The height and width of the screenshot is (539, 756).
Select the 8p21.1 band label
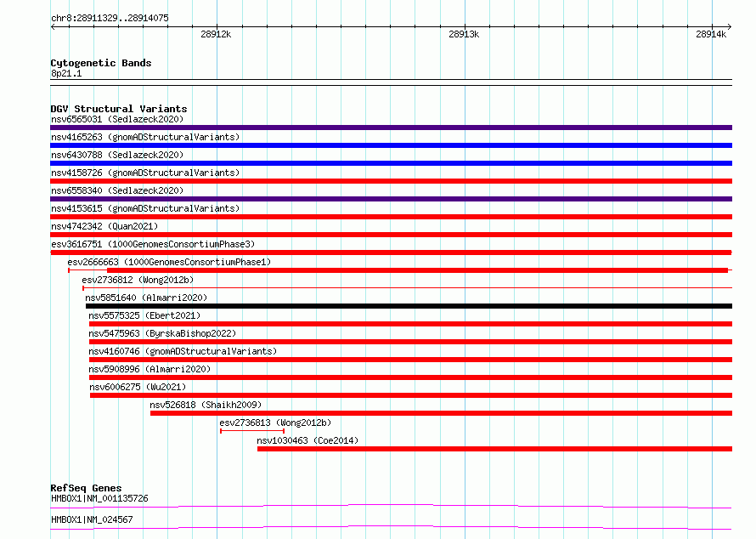[x=66, y=73]
